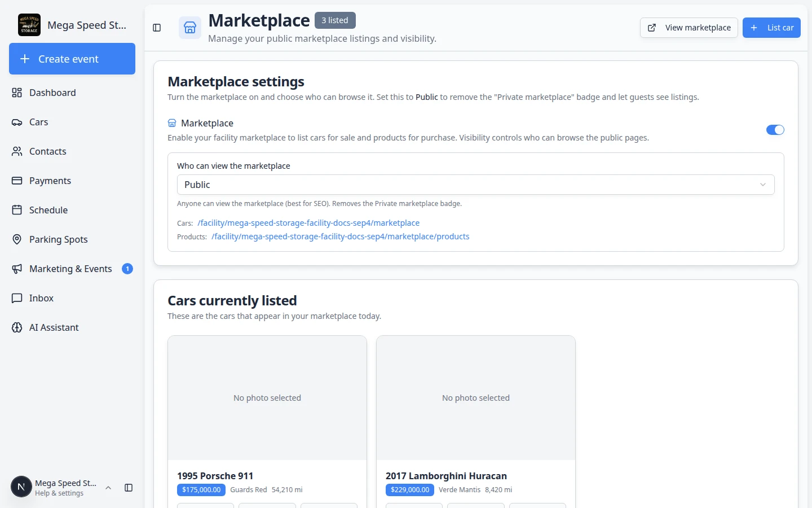Open the Dashboard grid icon
The width and height of the screenshot is (812, 508).
pos(17,93)
